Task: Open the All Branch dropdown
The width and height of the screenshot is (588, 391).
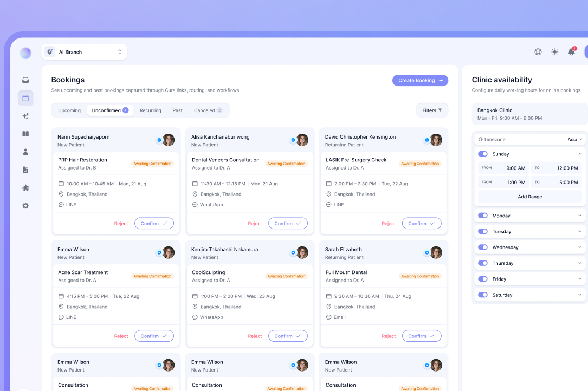Action: (x=85, y=52)
